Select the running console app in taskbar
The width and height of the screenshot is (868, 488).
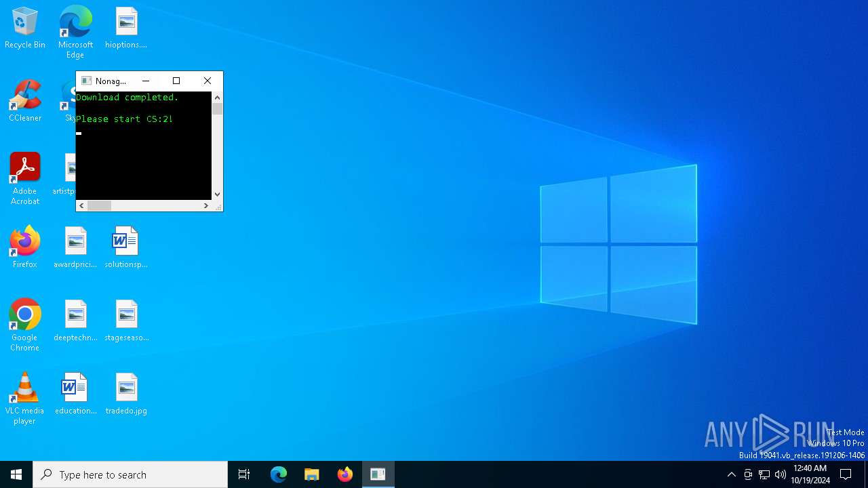coord(378,474)
